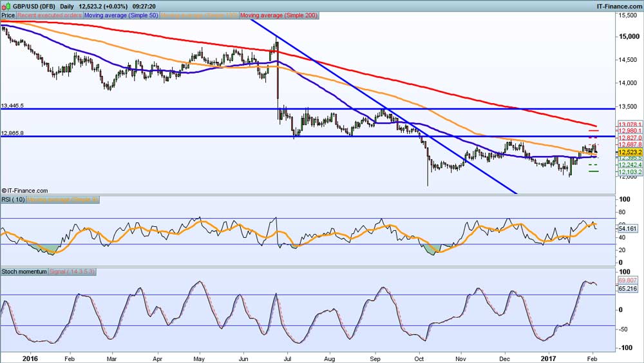Select the RSI Moving average (Simple 9) tab
The height and width of the screenshot is (363, 644).
pos(63,199)
